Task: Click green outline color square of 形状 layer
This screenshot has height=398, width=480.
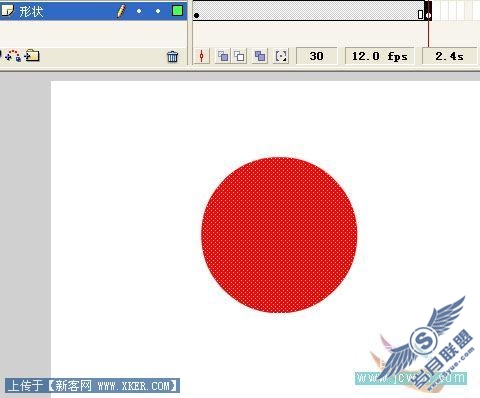Action: coord(177,11)
